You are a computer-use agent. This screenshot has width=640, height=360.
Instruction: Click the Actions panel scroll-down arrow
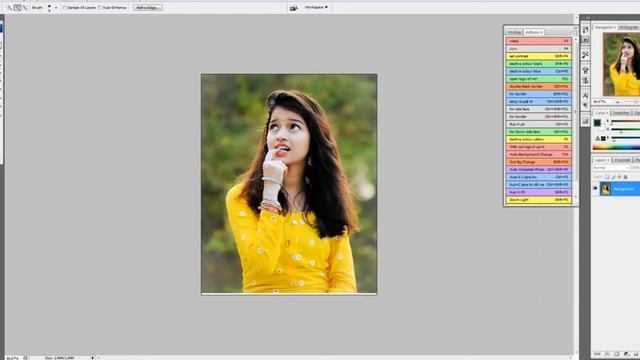(x=576, y=198)
